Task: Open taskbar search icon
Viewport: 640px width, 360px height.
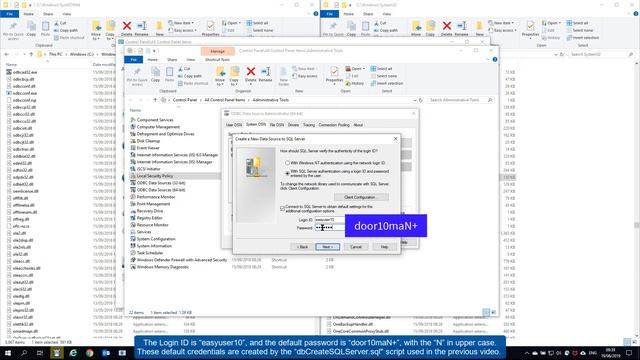Action: (x=24, y=353)
